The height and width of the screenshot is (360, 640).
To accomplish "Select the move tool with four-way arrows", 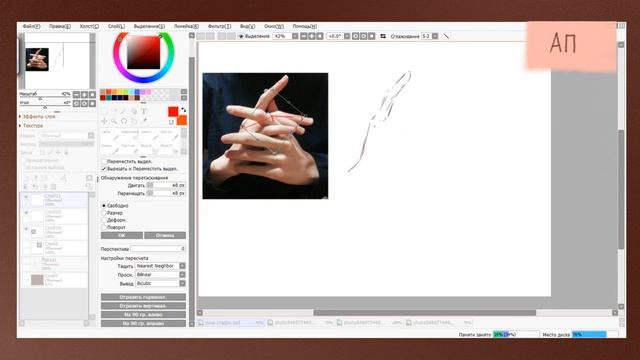I will (104, 121).
